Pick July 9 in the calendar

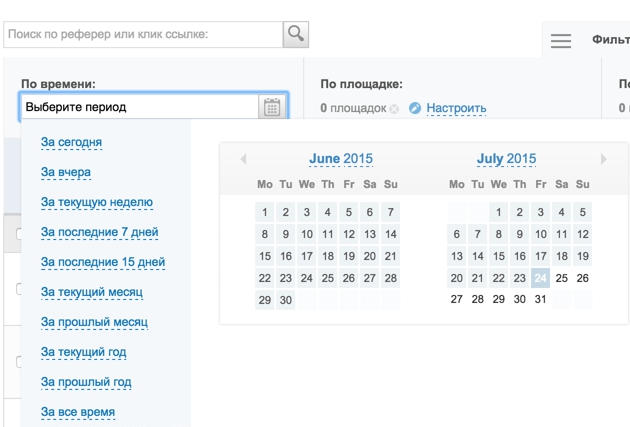point(520,234)
